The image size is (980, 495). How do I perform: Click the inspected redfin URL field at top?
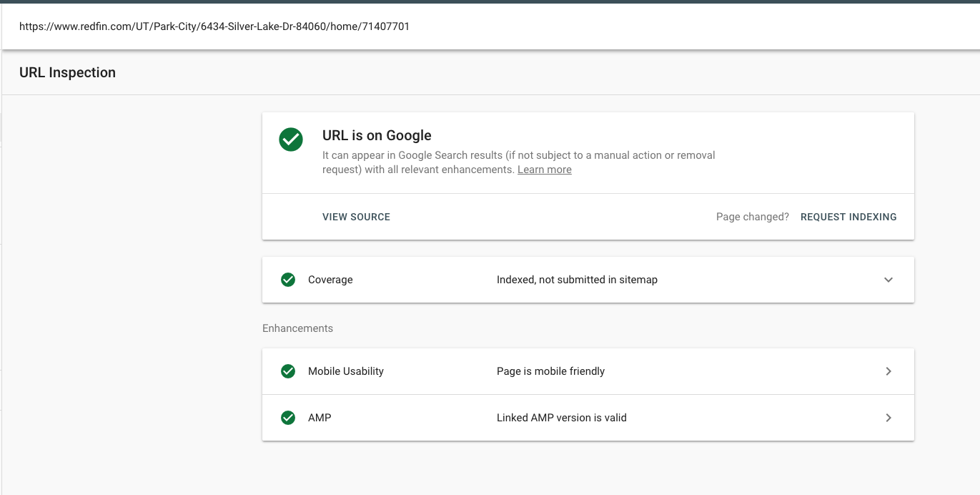(x=490, y=26)
